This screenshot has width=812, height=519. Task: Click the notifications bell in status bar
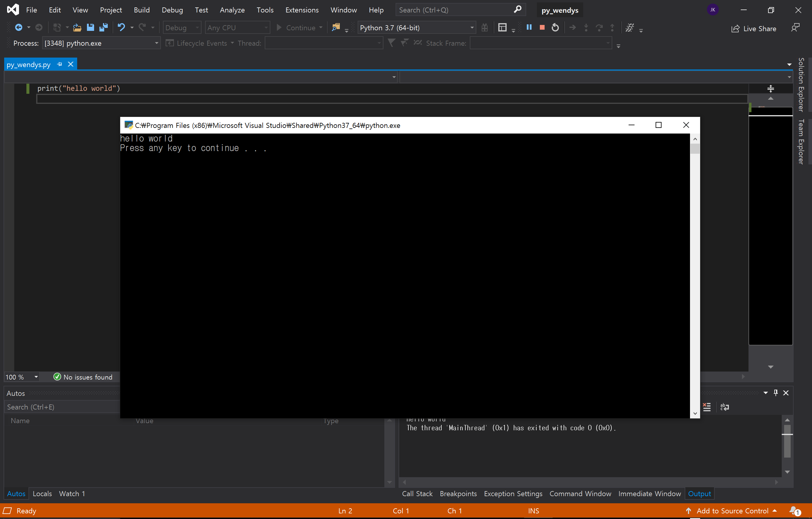pyautogui.click(x=794, y=511)
